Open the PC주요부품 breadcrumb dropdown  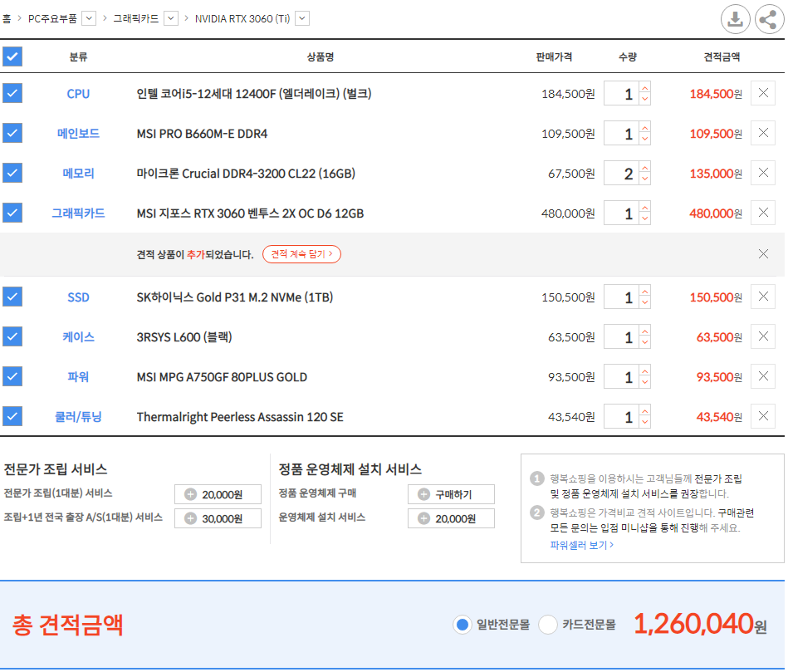tap(89, 18)
